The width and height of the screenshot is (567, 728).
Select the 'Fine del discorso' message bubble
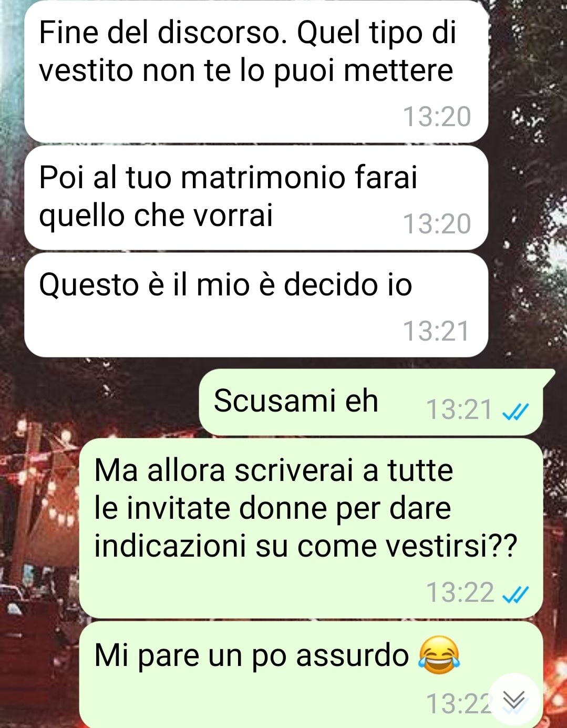click(256, 71)
